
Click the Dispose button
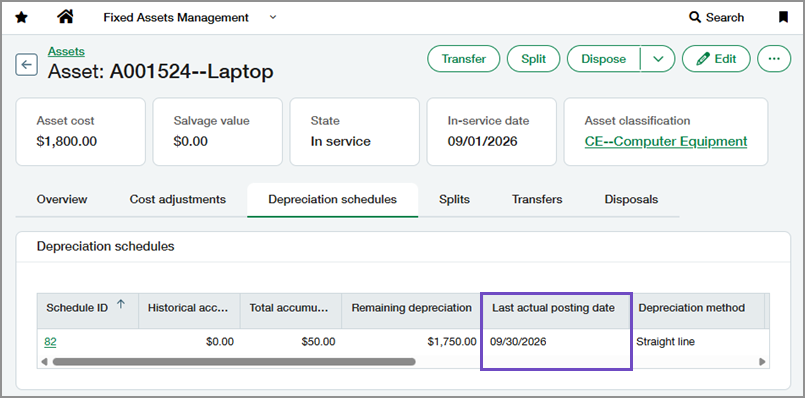pos(603,59)
